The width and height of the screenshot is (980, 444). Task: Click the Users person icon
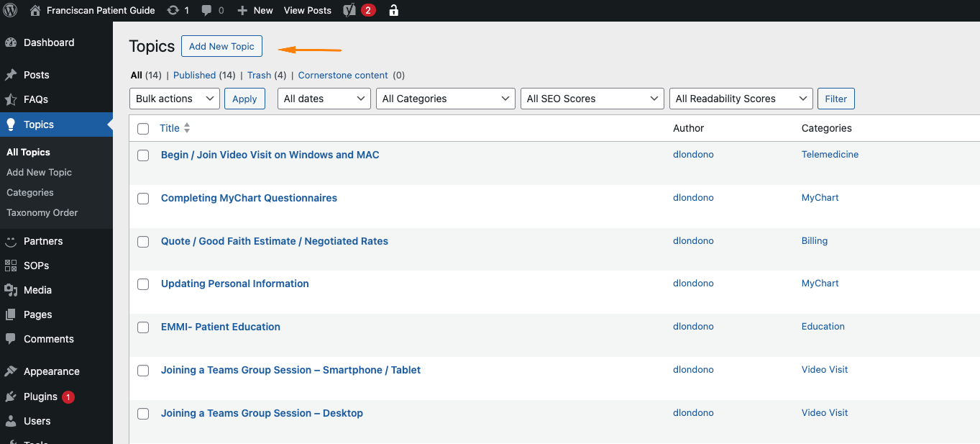pos(11,421)
